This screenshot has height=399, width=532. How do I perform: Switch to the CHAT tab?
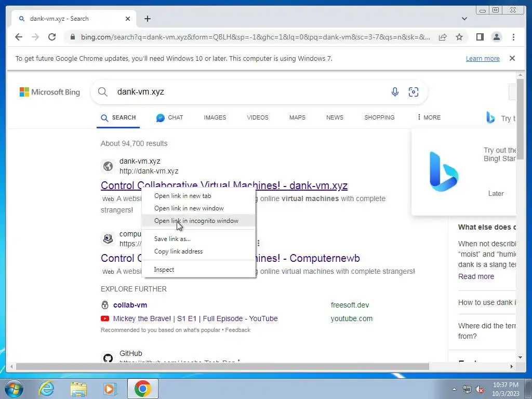click(169, 118)
